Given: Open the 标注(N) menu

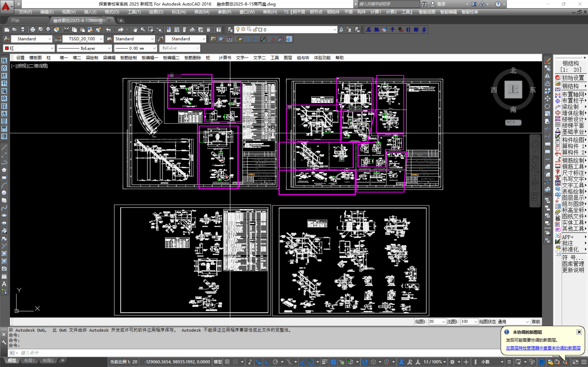Looking at the screenshot, I should (179, 12).
